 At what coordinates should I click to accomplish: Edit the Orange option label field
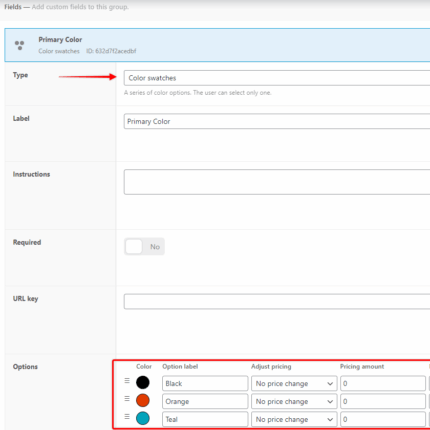coord(205,401)
